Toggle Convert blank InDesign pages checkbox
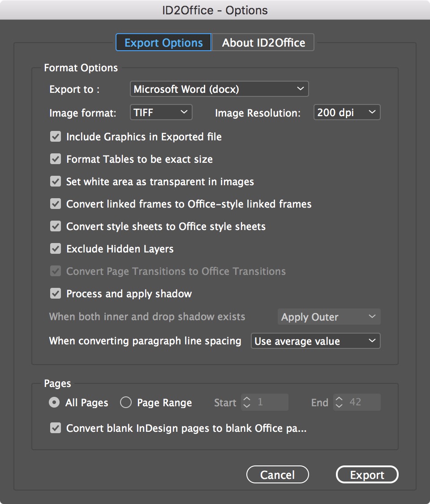Image resolution: width=430 pixels, height=504 pixels. click(x=56, y=428)
